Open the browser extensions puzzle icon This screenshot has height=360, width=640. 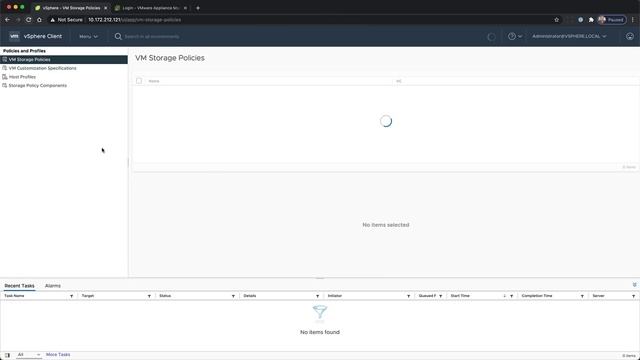591,20
